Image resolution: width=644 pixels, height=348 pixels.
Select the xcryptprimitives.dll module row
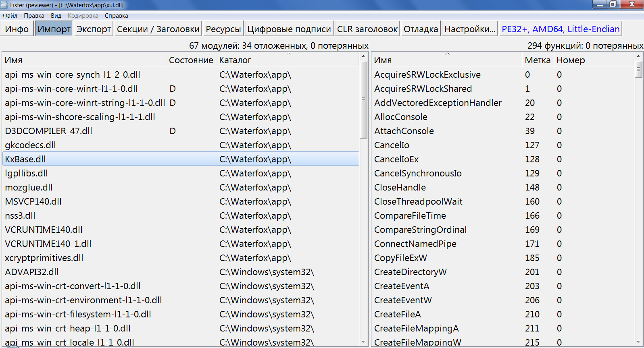coord(181,258)
